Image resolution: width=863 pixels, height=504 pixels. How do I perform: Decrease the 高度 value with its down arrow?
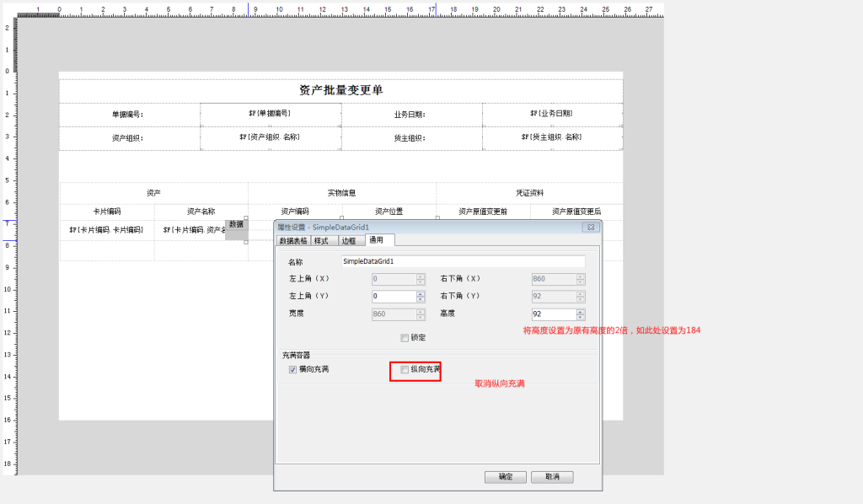[x=580, y=318]
